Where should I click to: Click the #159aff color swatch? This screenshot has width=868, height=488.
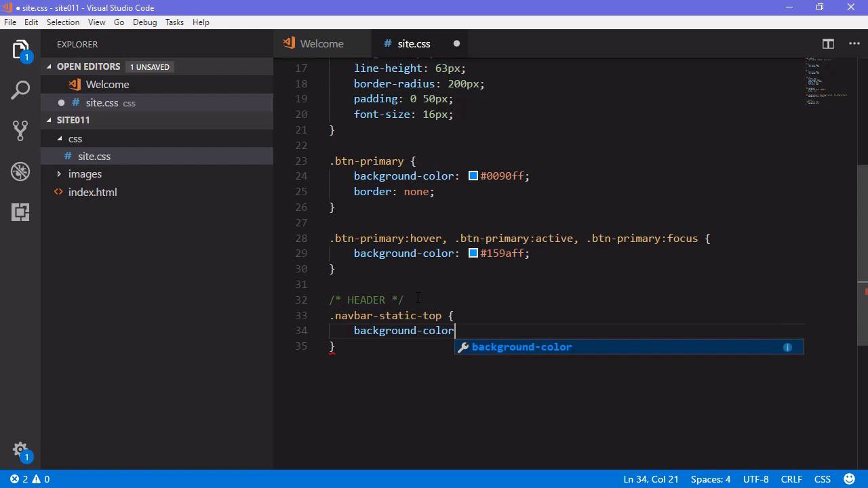pos(473,253)
